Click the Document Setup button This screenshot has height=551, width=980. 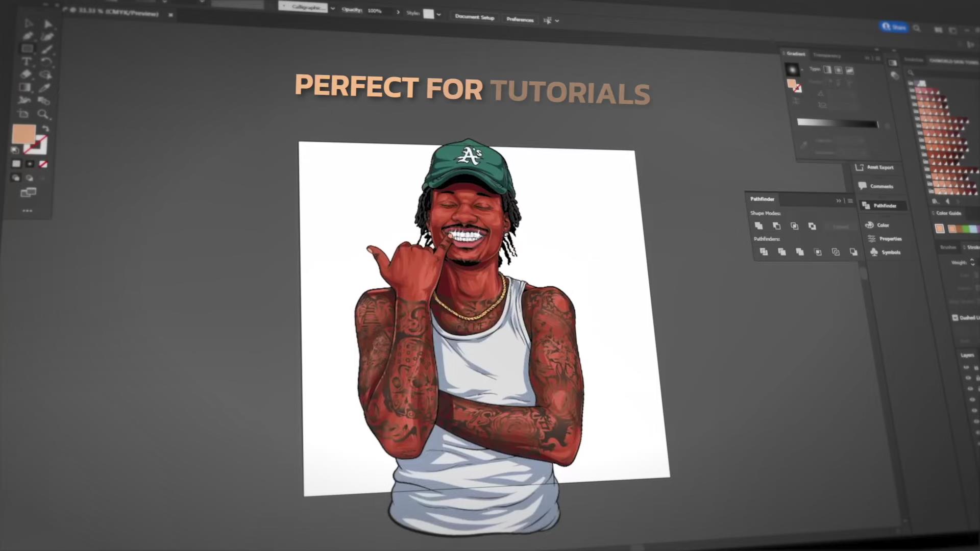475,17
